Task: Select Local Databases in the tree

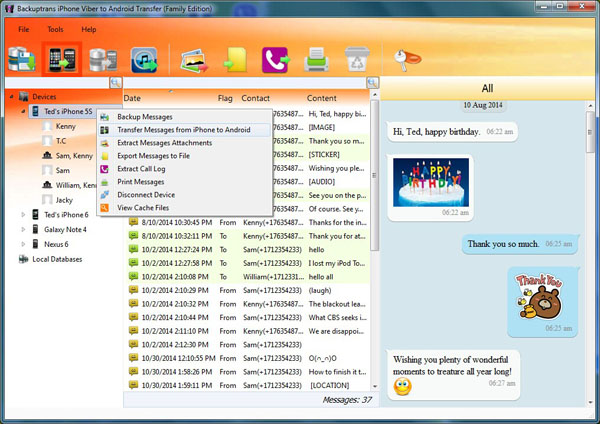Action: coord(57,259)
